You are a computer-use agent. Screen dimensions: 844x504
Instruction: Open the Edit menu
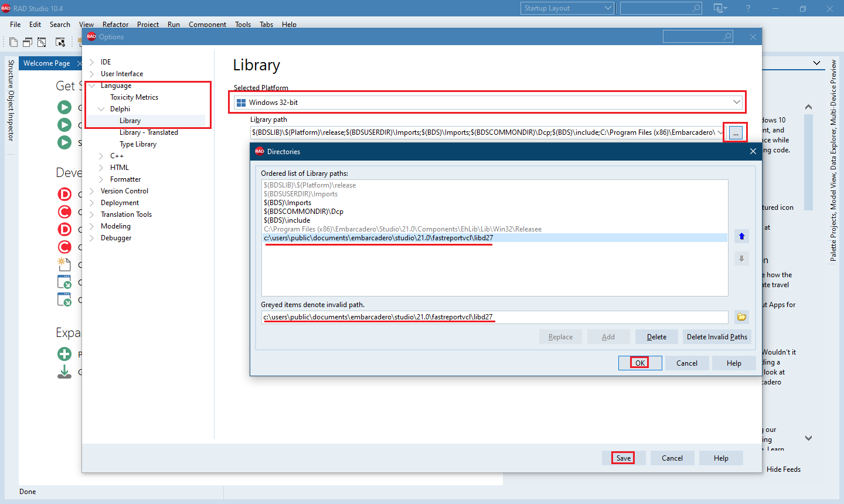[35, 25]
